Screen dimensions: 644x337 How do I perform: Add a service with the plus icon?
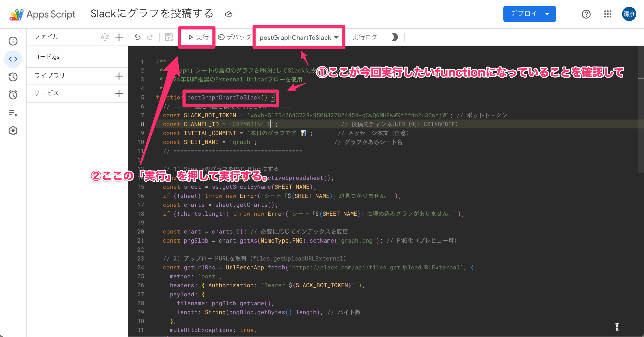(x=119, y=93)
